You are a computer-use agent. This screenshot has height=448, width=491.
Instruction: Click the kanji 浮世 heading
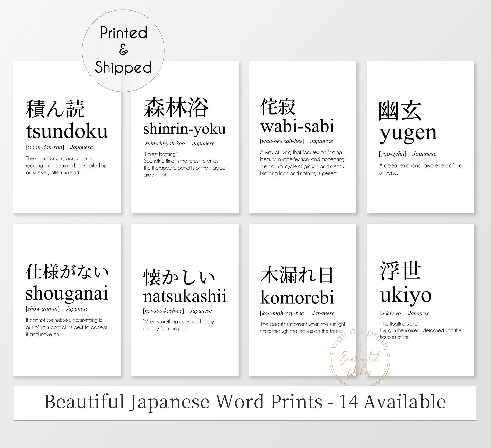pos(401,271)
